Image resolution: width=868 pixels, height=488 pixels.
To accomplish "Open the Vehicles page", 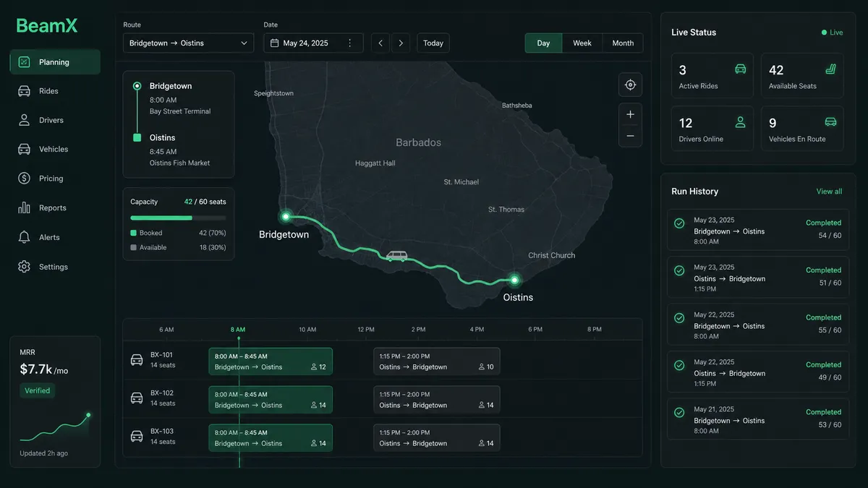I will pyautogui.click(x=55, y=149).
